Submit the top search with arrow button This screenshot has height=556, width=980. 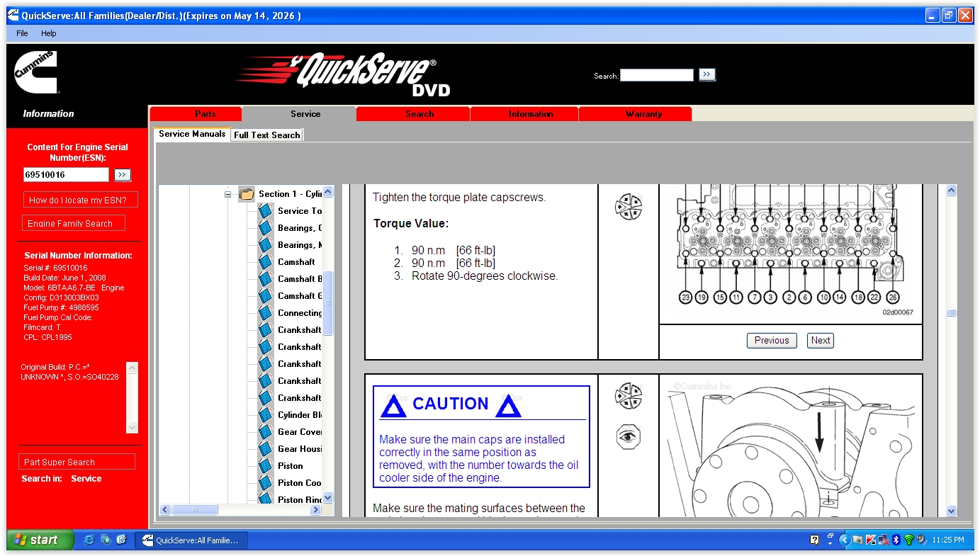(706, 74)
